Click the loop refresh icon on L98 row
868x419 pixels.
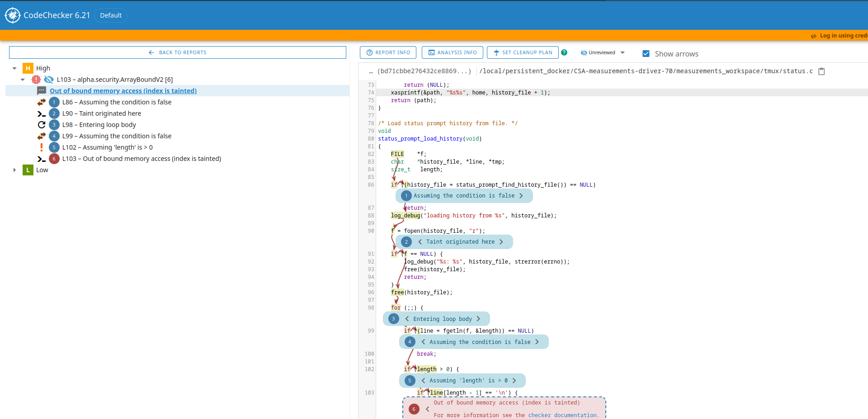point(42,125)
